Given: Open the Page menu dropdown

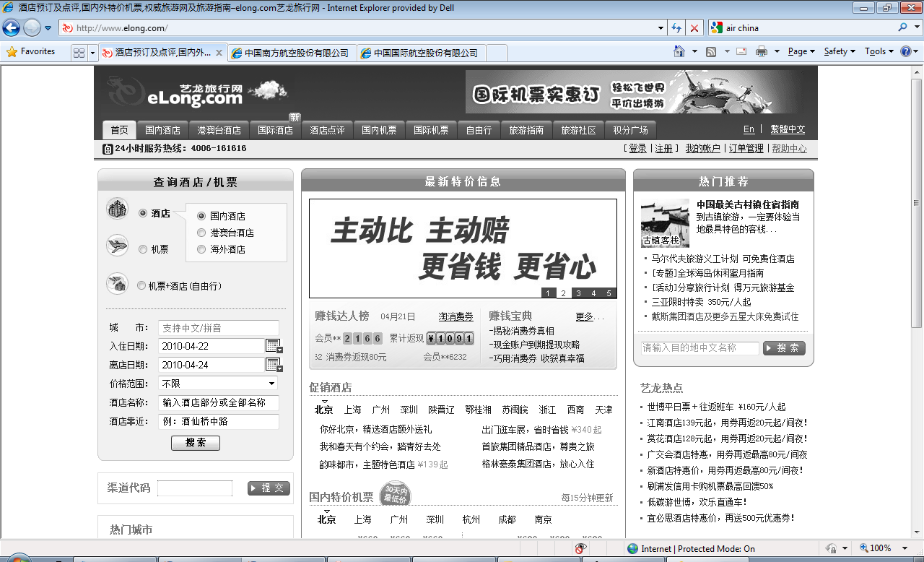Looking at the screenshot, I should 801,51.
